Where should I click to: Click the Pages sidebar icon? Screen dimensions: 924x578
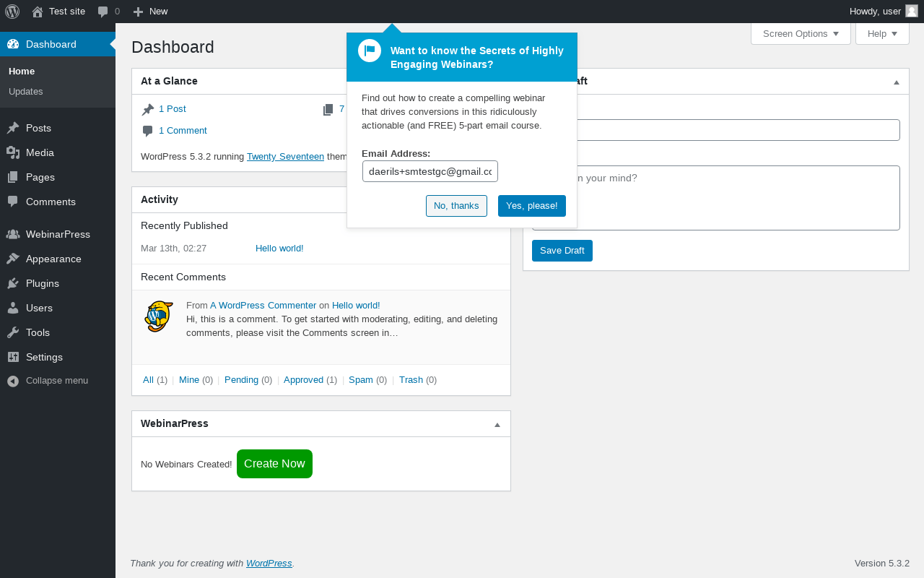click(13, 177)
